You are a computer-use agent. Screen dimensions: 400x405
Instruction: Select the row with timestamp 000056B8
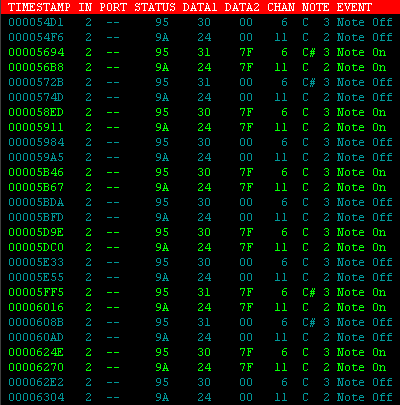[x=200, y=67]
